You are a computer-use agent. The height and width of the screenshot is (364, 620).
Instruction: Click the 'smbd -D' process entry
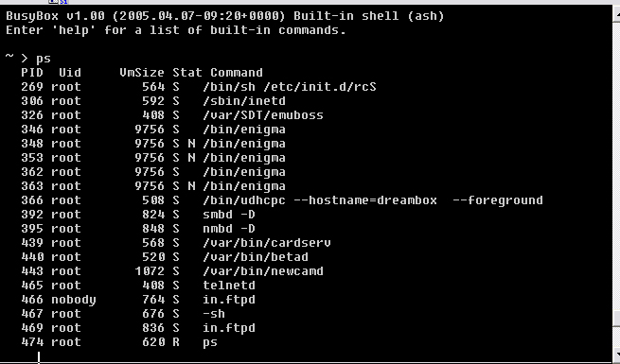tap(229, 215)
